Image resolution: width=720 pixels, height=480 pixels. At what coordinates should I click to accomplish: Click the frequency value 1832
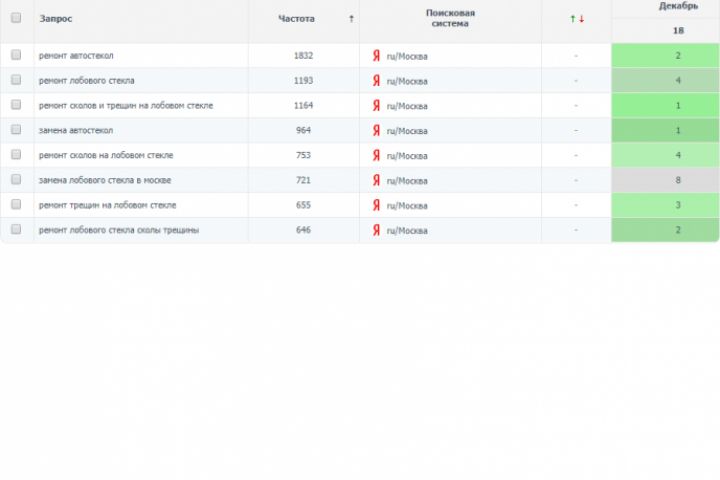pyautogui.click(x=303, y=56)
